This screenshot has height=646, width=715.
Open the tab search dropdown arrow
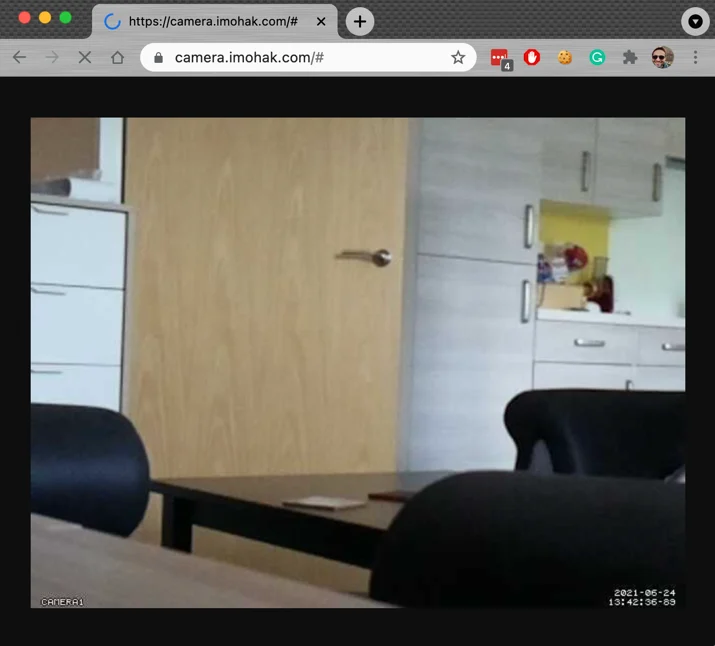(x=695, y=21)
